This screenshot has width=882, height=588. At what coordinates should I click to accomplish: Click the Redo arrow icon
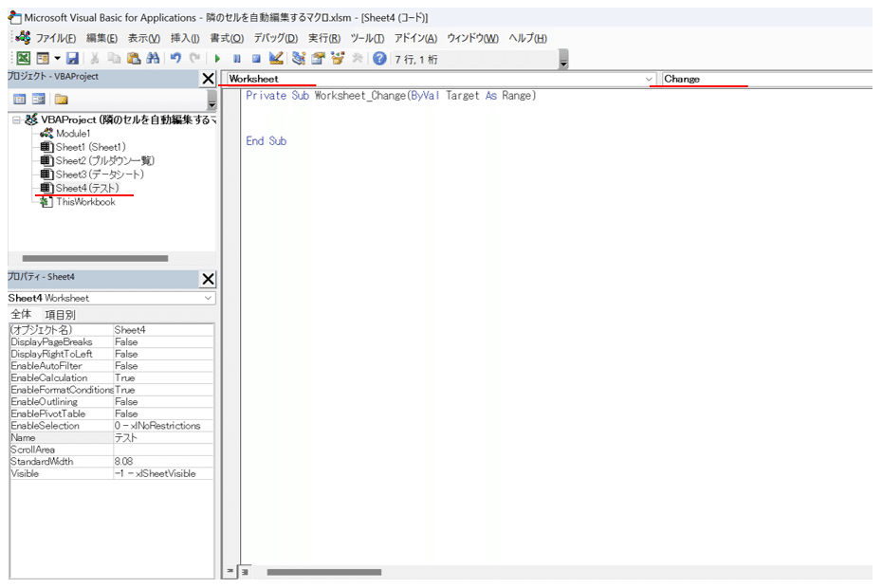194,58
